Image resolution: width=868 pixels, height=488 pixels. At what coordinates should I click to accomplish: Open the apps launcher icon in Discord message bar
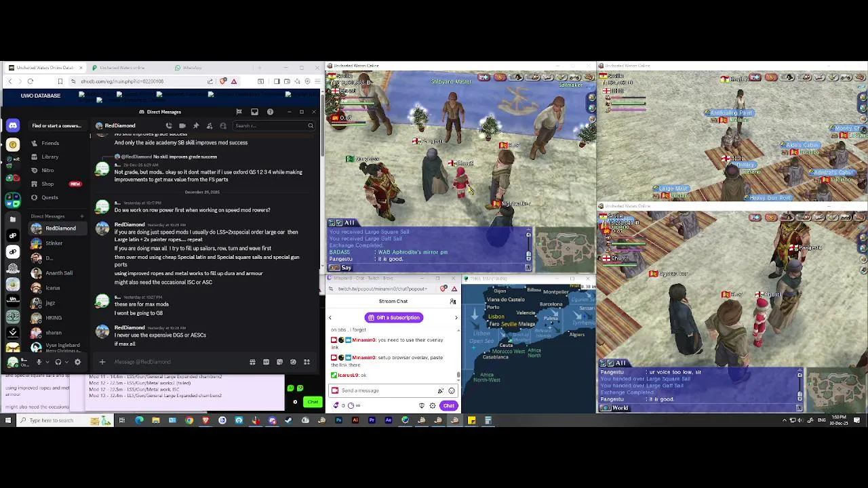[307, 362]
